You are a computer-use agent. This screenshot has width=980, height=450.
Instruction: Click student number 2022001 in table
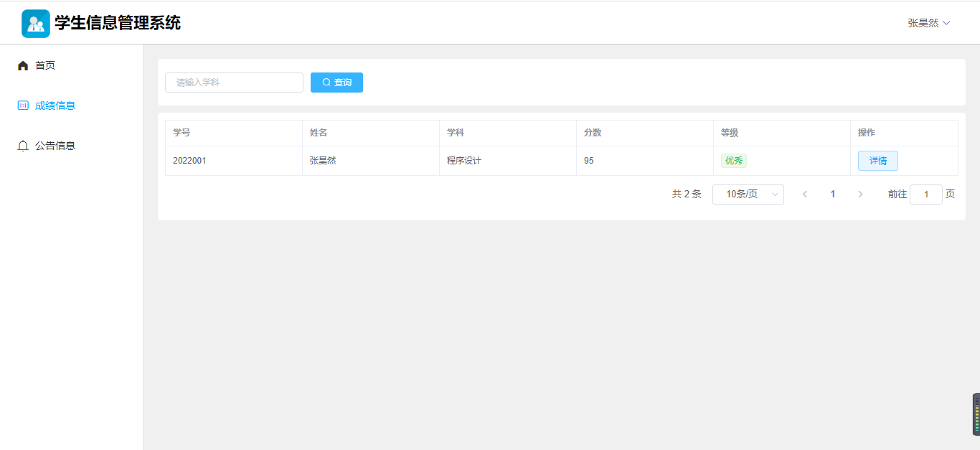pos(189,161)
